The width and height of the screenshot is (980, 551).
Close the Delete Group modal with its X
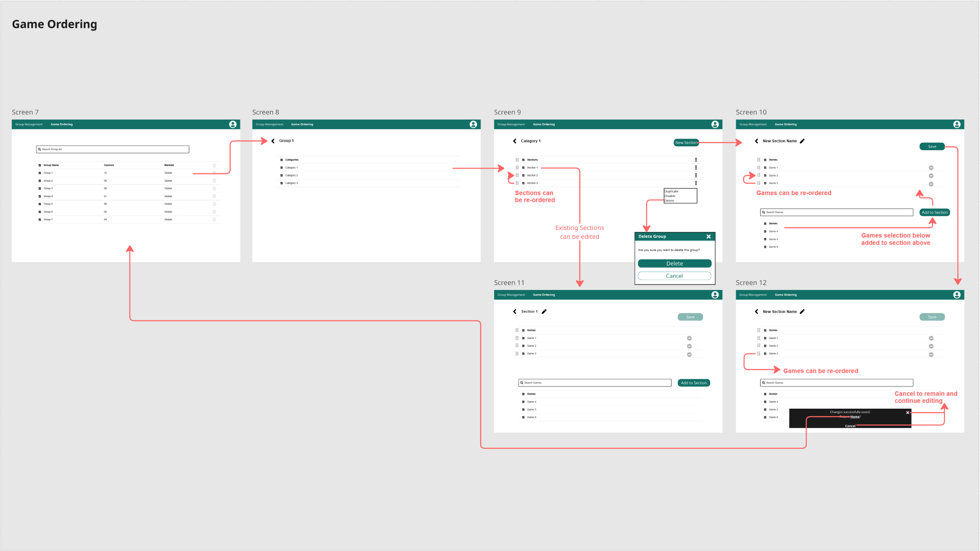click(709, 236)
